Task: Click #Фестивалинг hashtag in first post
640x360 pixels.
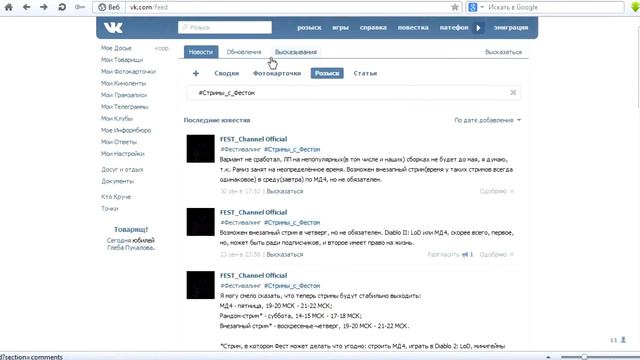Action: click(x=240, y=149)
